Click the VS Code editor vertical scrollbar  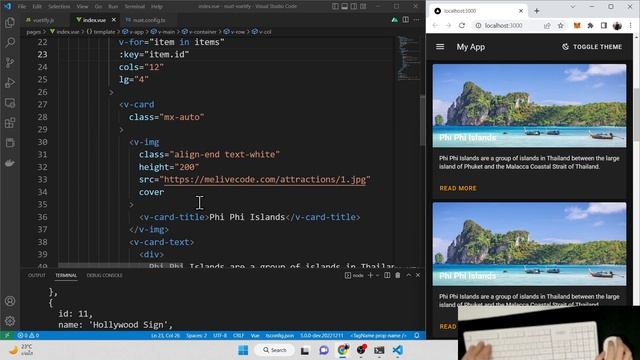coord(422,120)
